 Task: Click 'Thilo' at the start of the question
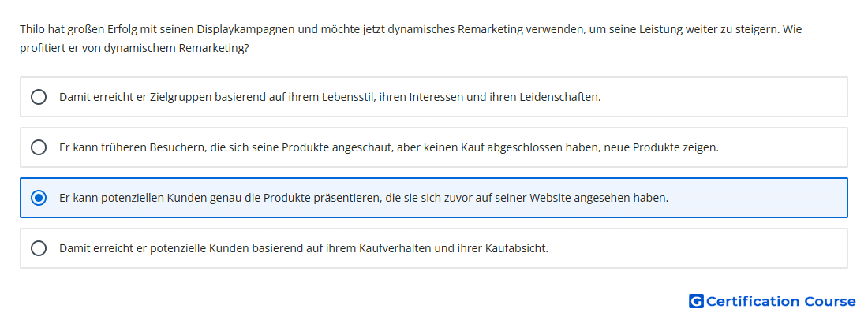32,29
